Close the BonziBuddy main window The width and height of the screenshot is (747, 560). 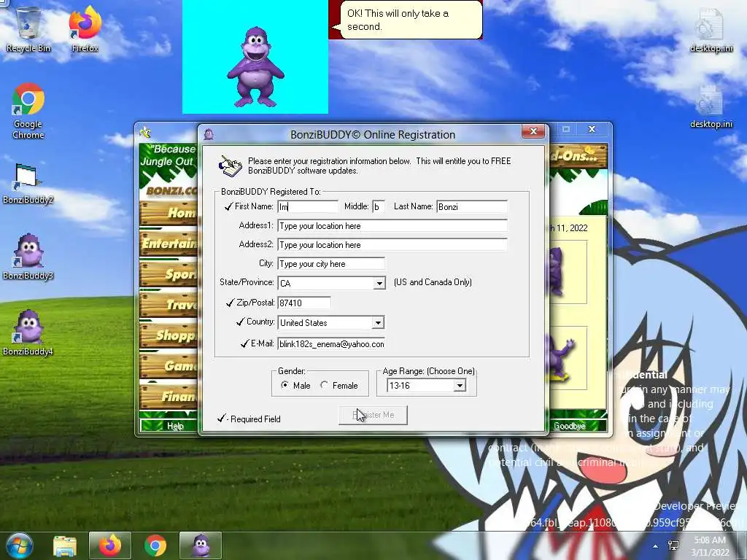(x=592, y=129)
